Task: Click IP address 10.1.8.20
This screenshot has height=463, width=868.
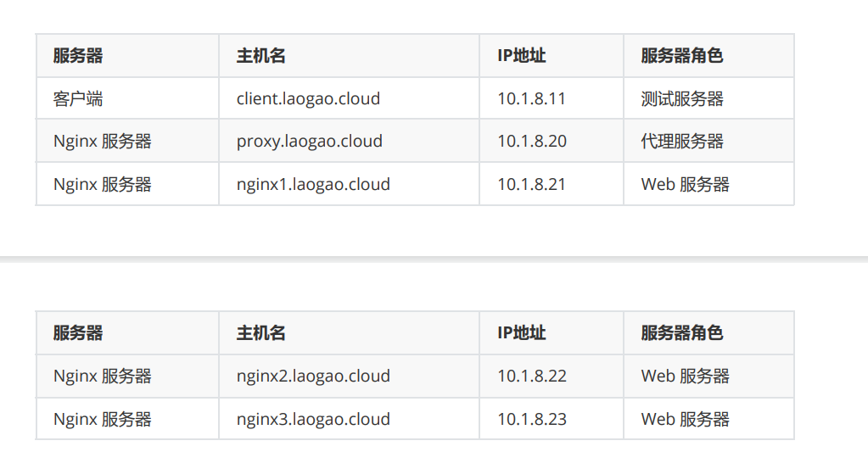Action: tap(532, 141)
